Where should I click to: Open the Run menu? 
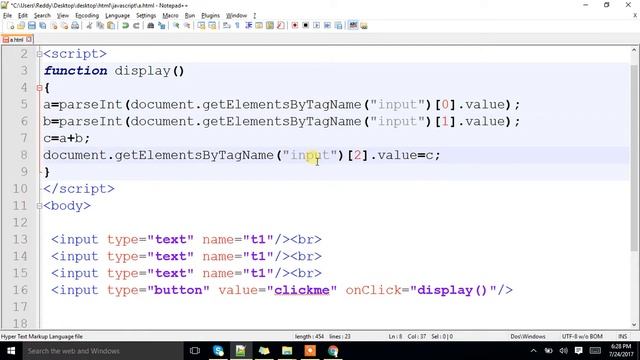point(190,16)
